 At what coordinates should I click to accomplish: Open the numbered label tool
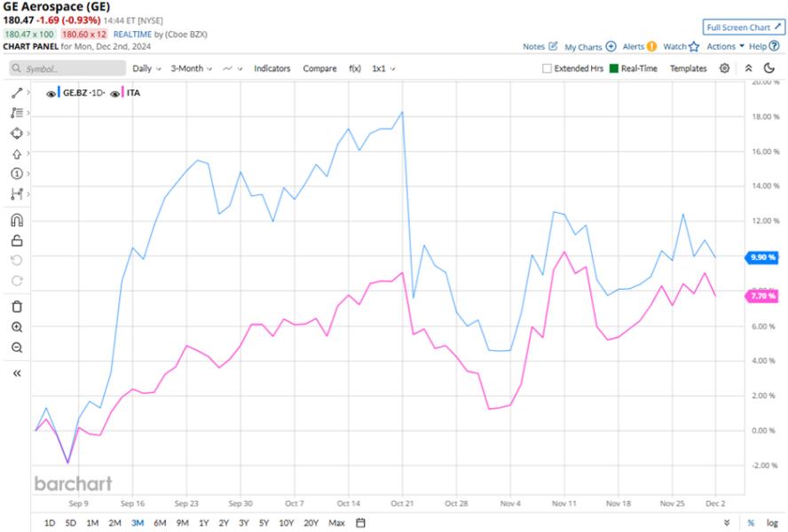(17, 174)
